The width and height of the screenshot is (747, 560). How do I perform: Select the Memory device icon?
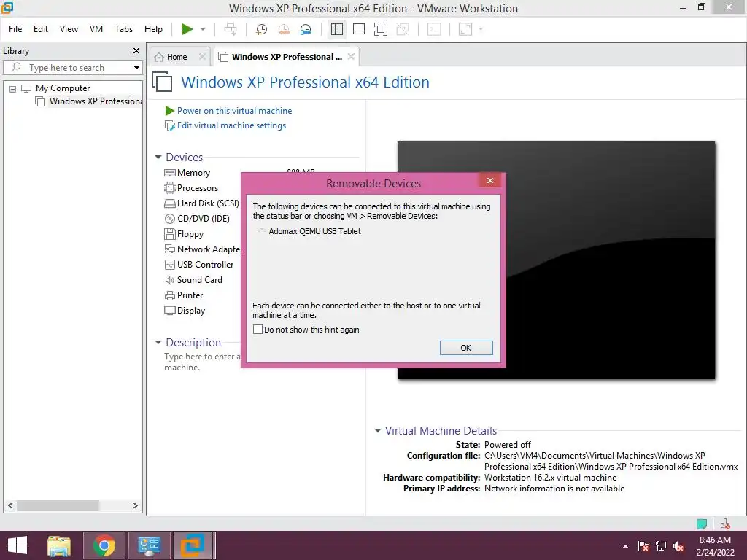pyautogui.click(x=169, y=173)
